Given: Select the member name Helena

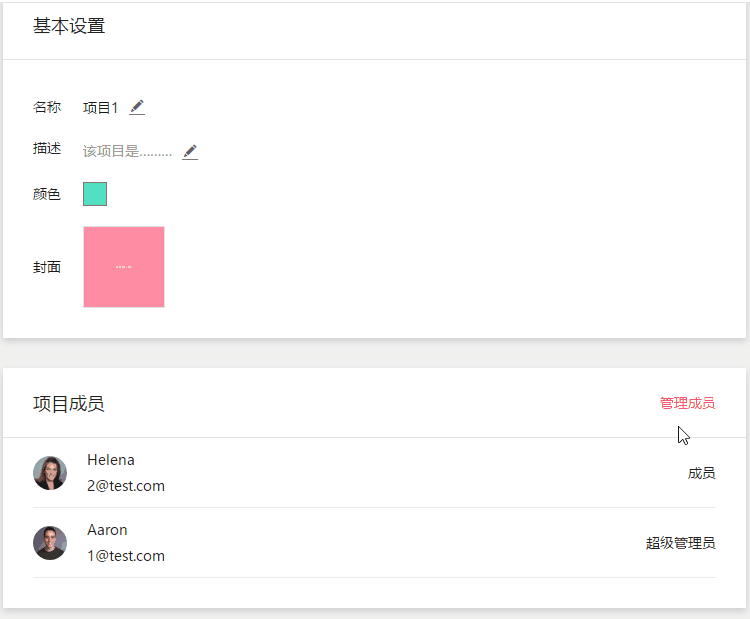Looking at the screenshot, I should click(111, 460).
